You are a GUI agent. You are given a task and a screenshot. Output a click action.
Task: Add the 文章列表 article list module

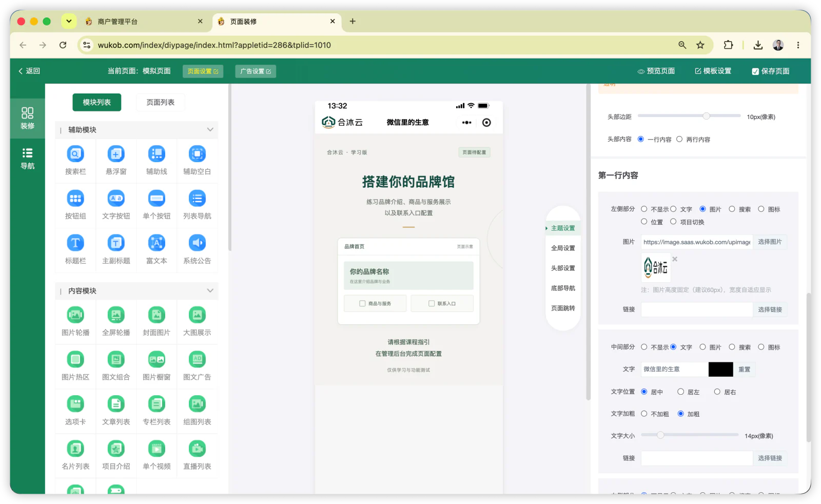116,411
